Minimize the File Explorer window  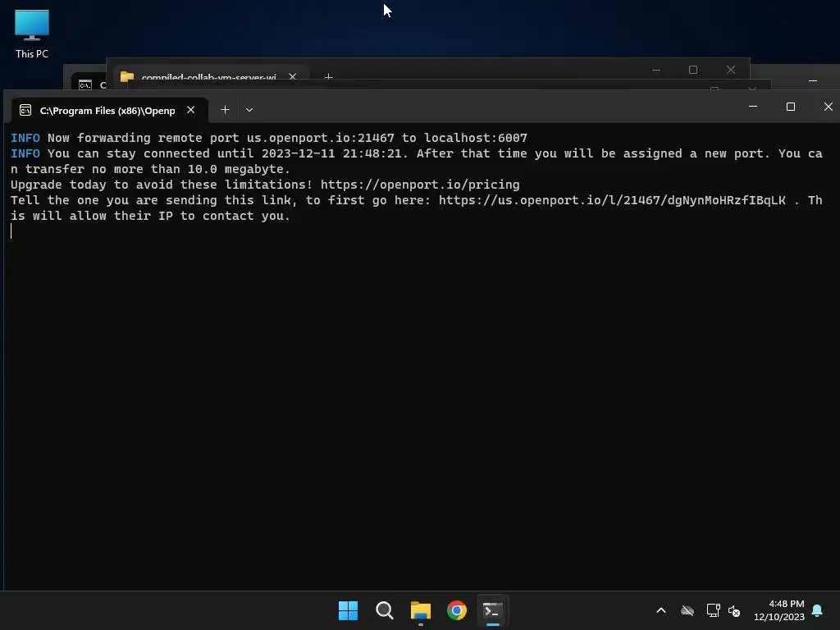(656, 70)
